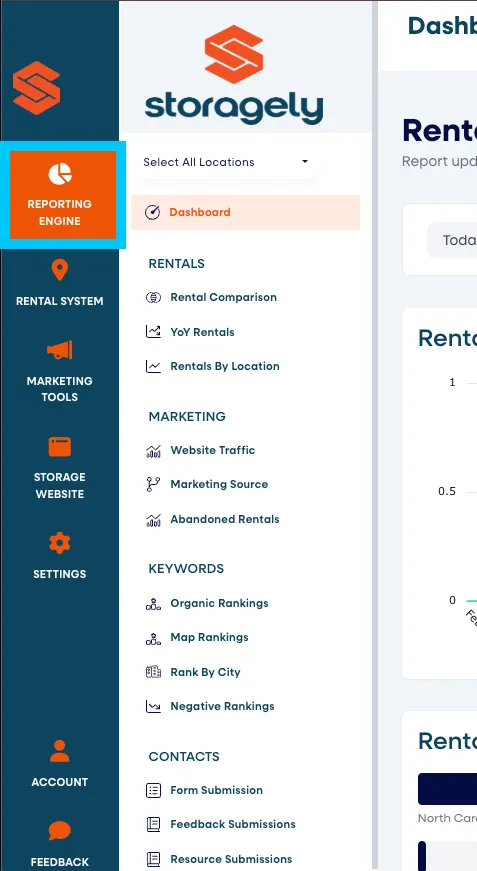Select the Storage Website browser icon
Screen dimensions: 477x871
tap(59, 447)
